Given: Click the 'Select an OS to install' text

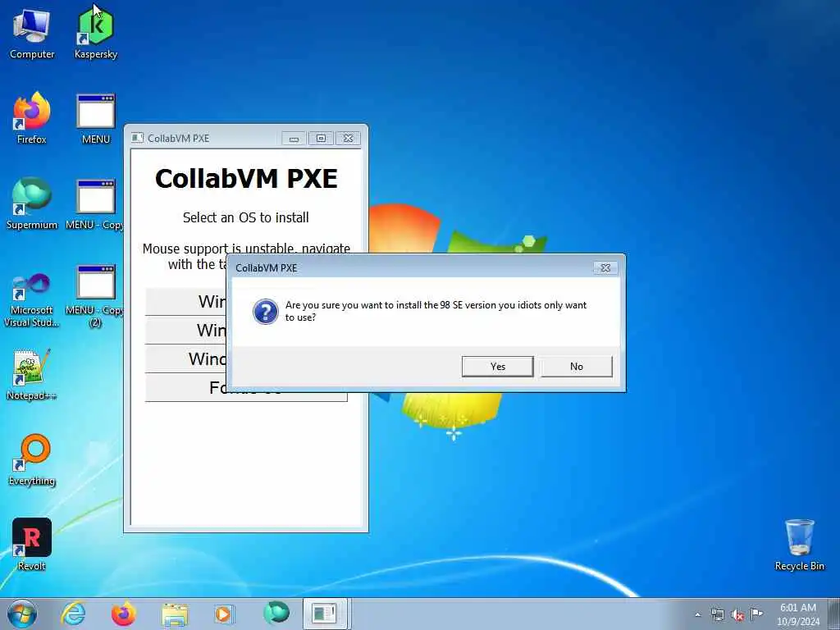Looking at the screenshot, I should pos(246,217).
